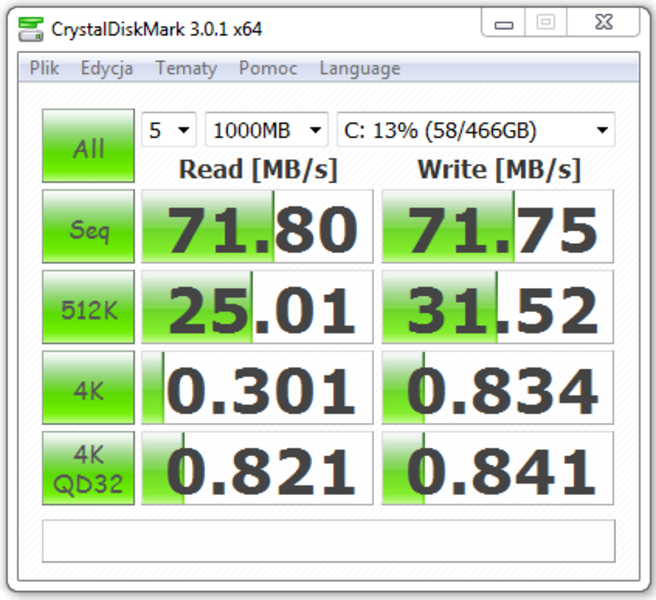Click the 512K read result 25.01
This screenshot has height=600, width=656.
pos(257,307)
